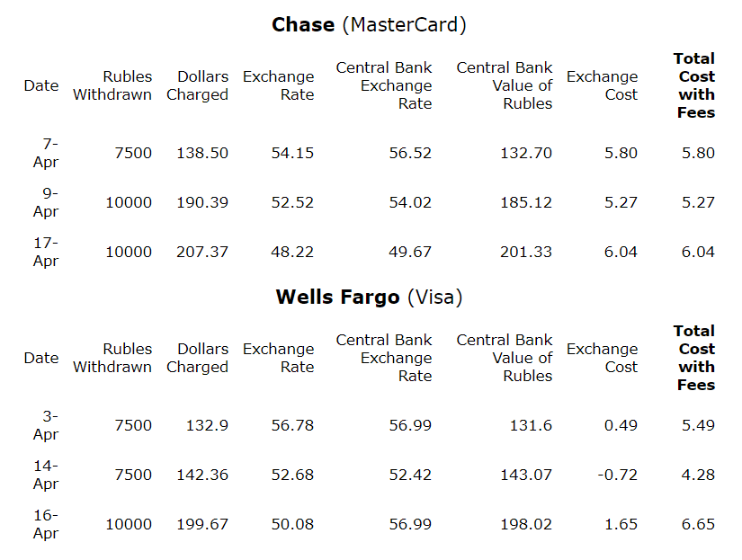742x560 pixels.
Task: Select the -0.72 exchange cost cell
Action: point(617,475)
